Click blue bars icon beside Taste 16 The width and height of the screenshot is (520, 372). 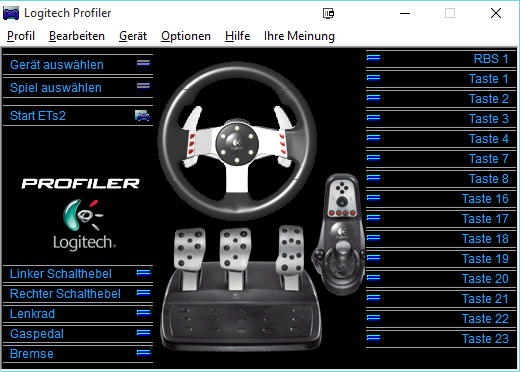coord(373,198)
